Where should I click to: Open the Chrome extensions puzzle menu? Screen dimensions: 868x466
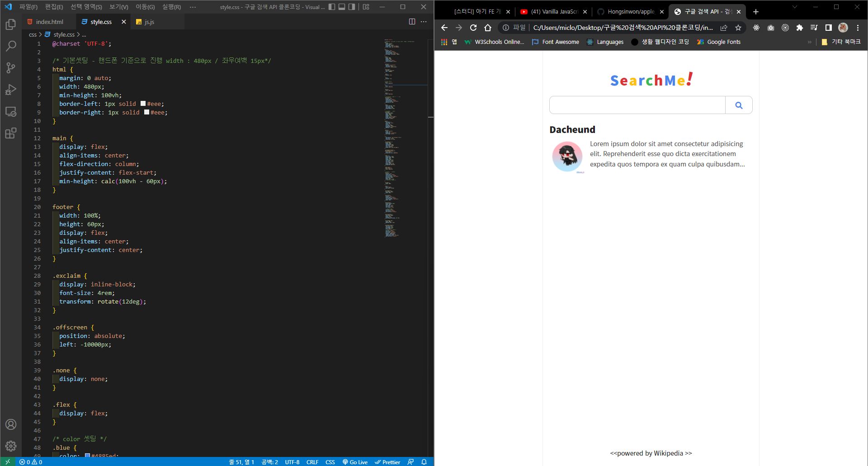click(x=800, y=28)
